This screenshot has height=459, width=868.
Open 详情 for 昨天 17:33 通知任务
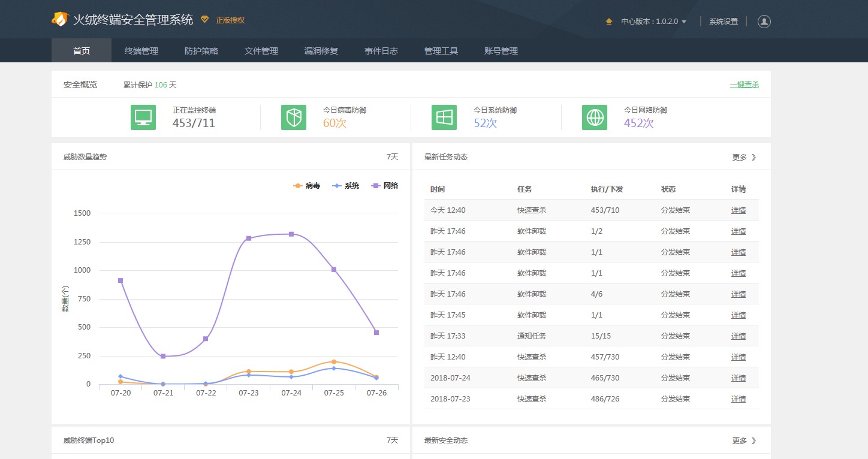point(739,336)
